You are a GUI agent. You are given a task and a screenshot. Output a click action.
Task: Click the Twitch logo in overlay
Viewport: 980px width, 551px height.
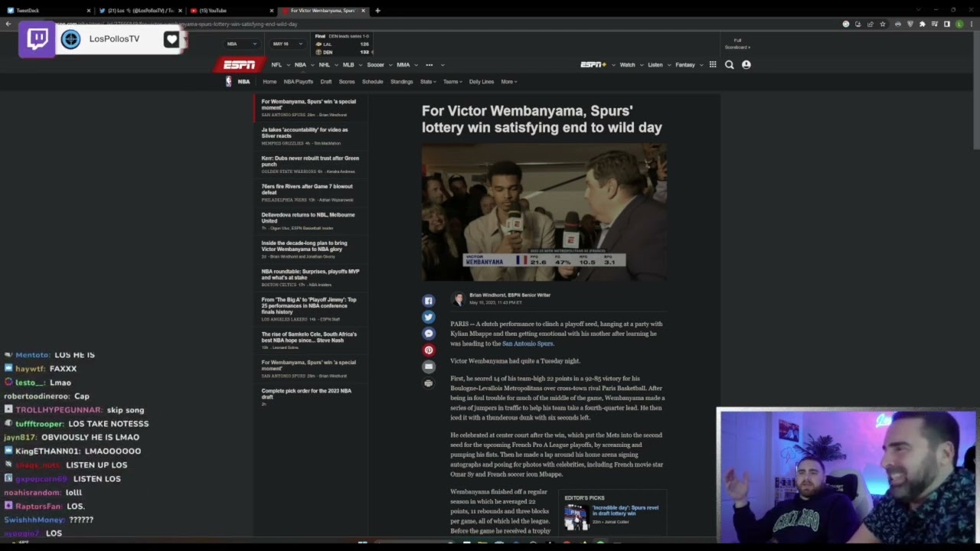tap(38, 39)
